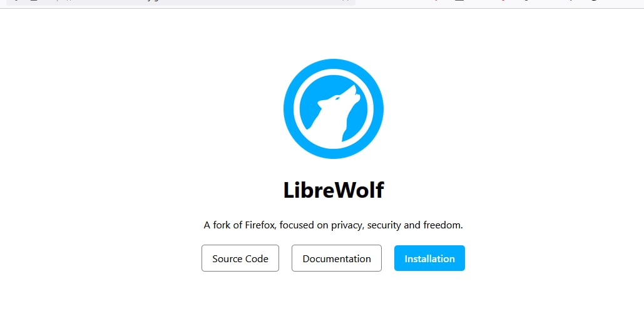The height and width of the screenshot is (326, 644).
Task: Click the fork of Firefox tagline
Action: pos(333,225)
